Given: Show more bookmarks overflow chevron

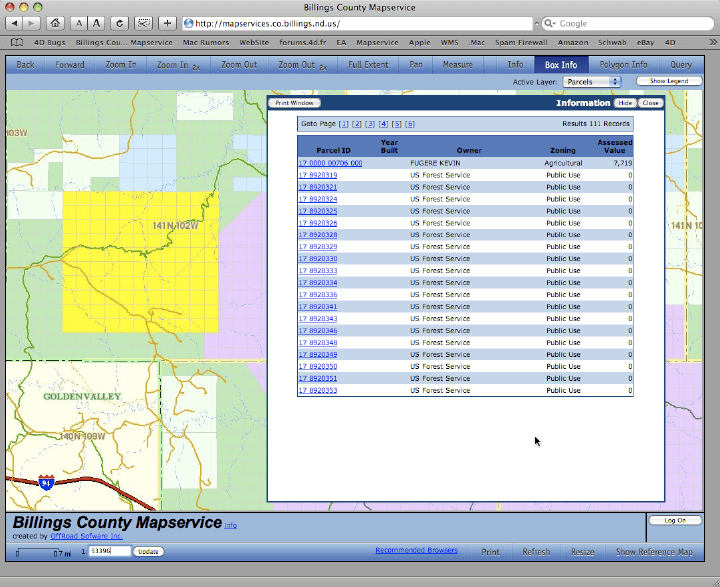Looking at the screenshot, I should click(713, 42).
